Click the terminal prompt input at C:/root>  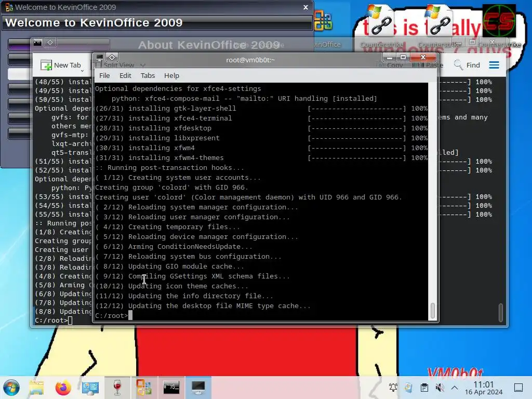(130, 315)
